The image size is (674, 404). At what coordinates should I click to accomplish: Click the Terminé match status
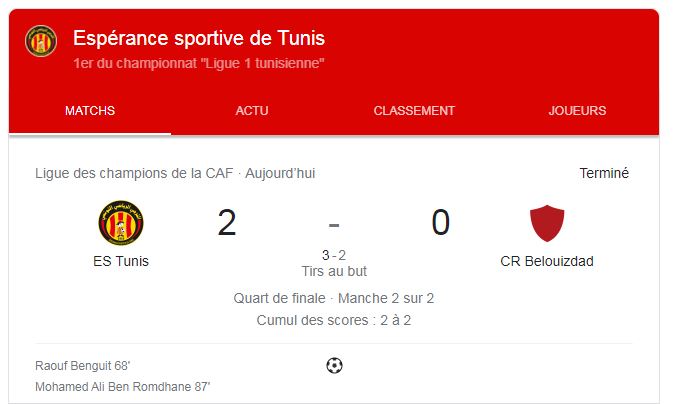(604, 173)
